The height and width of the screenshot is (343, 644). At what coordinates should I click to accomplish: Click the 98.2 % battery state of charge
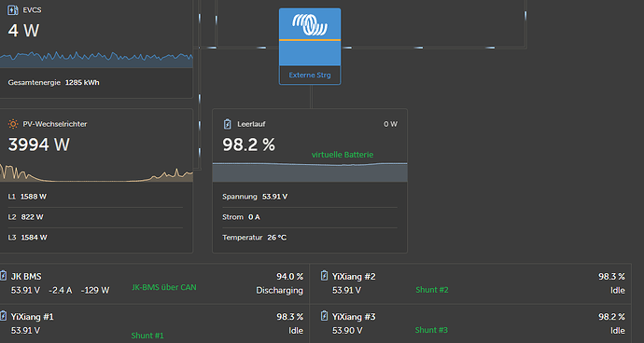249,144
